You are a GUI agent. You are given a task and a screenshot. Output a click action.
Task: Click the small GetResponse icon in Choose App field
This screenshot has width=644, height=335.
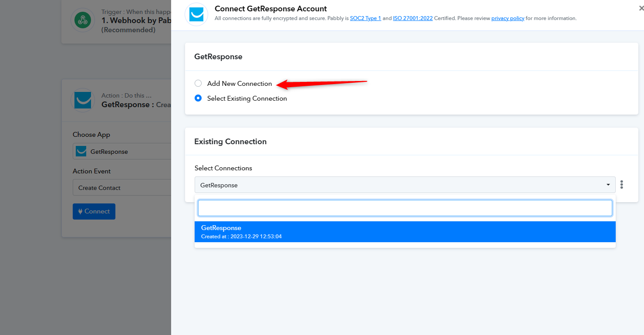(x=81, y=151)
